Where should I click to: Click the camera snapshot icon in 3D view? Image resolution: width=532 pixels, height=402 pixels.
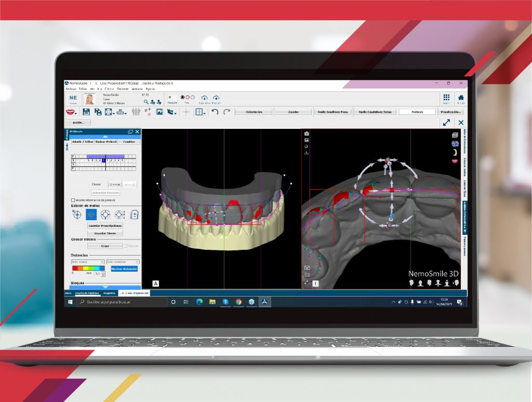coord(307,133)
